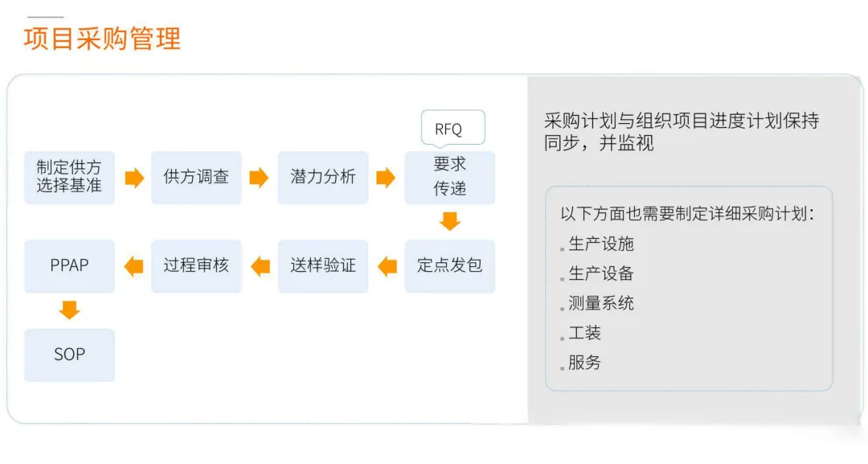Click the 生产设施 bullet item
The width and height of the screenshot is (868, 464).
point(601,244)
